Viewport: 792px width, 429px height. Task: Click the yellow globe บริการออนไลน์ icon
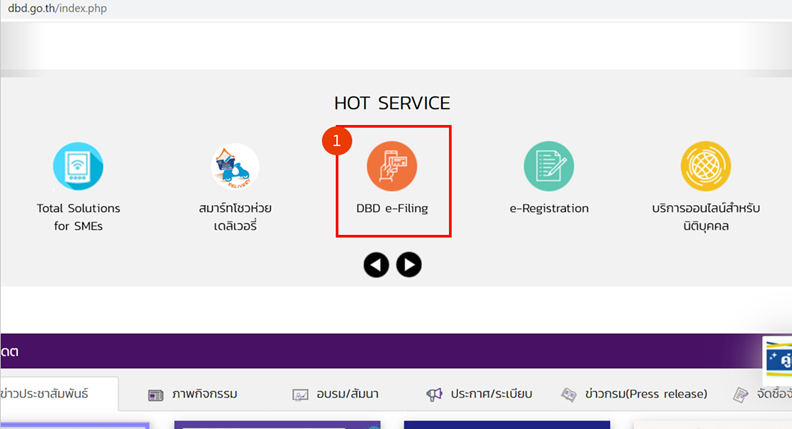(x=706, y=166)
